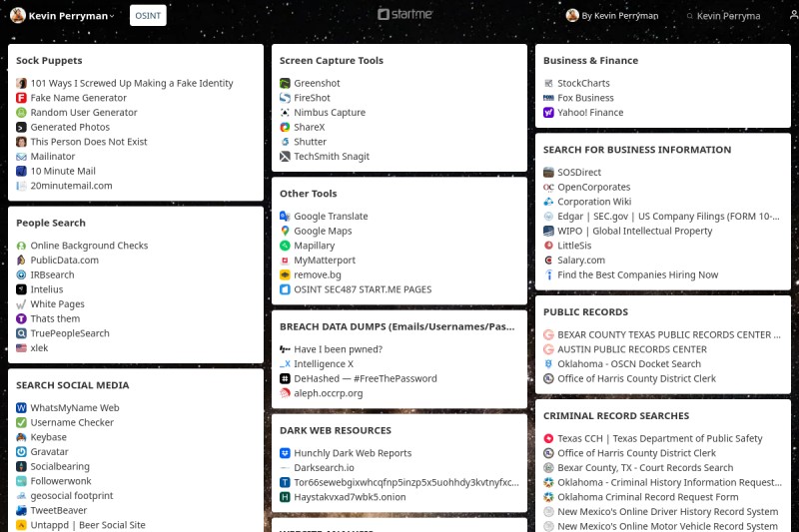Image resolution: width=799 pixels, height=532 pixels.
Task: Click the search field containing Kevin Perryma
Action: (x=729, y=16)
